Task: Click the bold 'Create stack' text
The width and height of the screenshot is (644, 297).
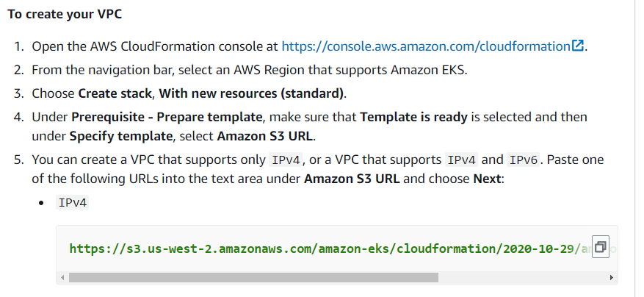Action: click(x=115, y=94)
